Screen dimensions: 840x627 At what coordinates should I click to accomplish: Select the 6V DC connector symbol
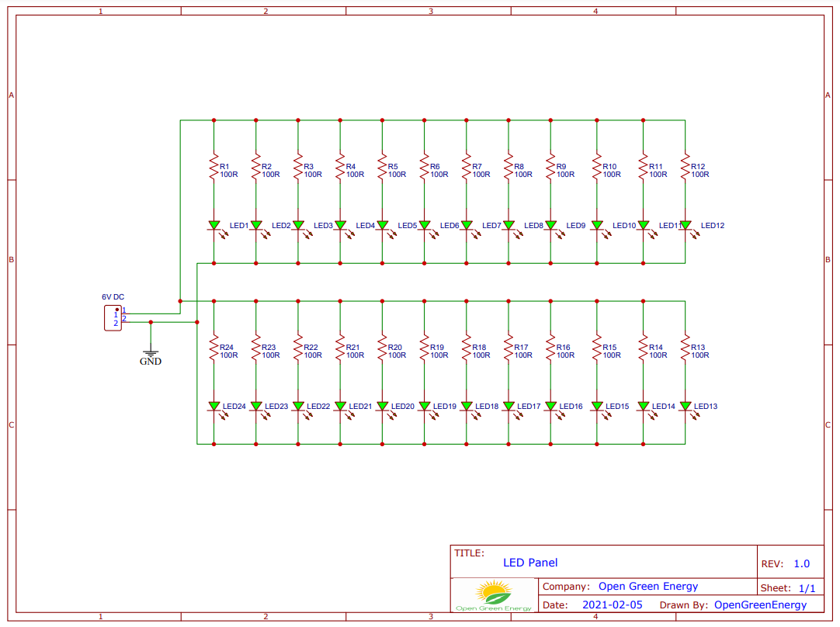[112, 316]
